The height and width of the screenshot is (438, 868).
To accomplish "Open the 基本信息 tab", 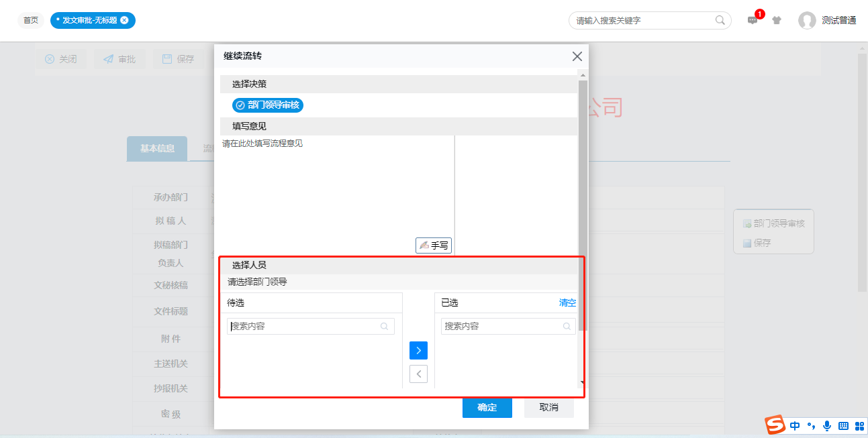I will click(157, 148).
